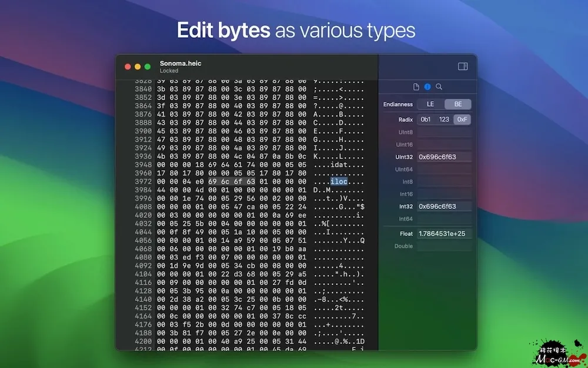Click the 'idat' ASCII text
The height and width of the screenshot is (368, 588).
[339, 165]
